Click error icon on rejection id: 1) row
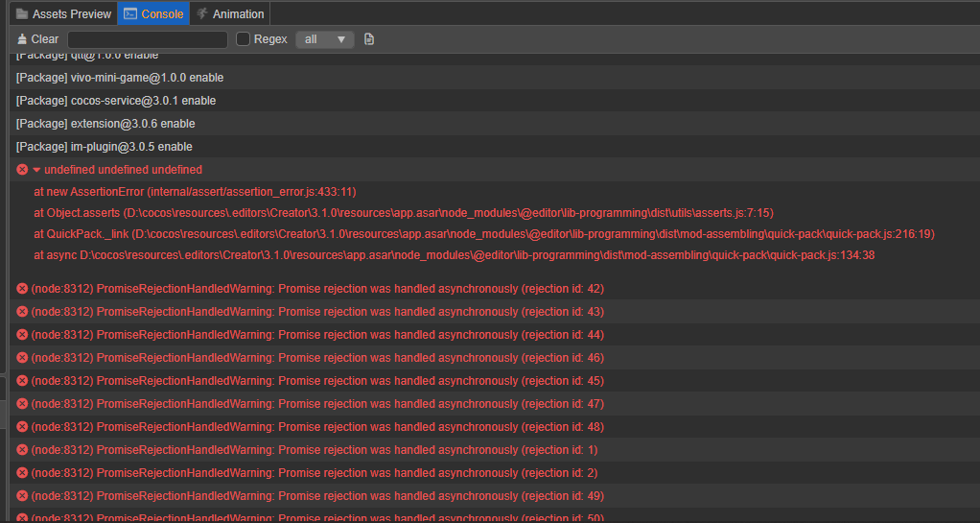Screen dimensions: 980x523 [22, 450]
